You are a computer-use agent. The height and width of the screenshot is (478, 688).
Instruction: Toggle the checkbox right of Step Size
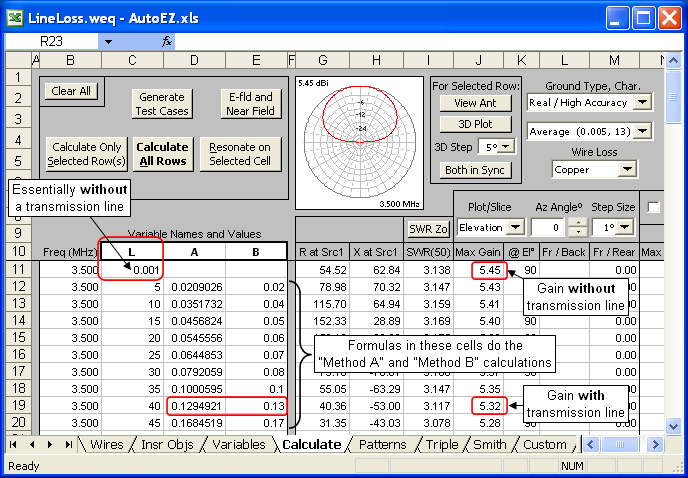654,207
